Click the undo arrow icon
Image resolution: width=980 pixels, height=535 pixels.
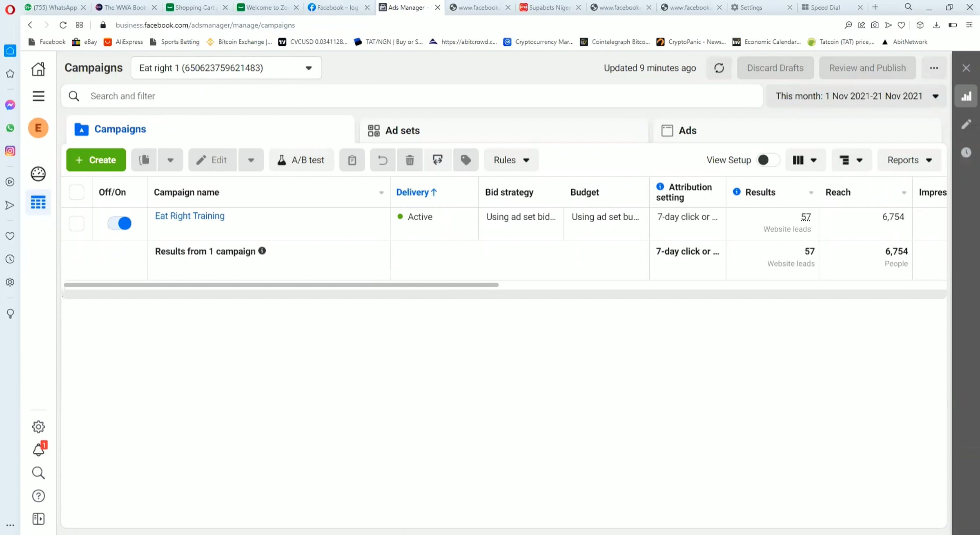(382, 160)
